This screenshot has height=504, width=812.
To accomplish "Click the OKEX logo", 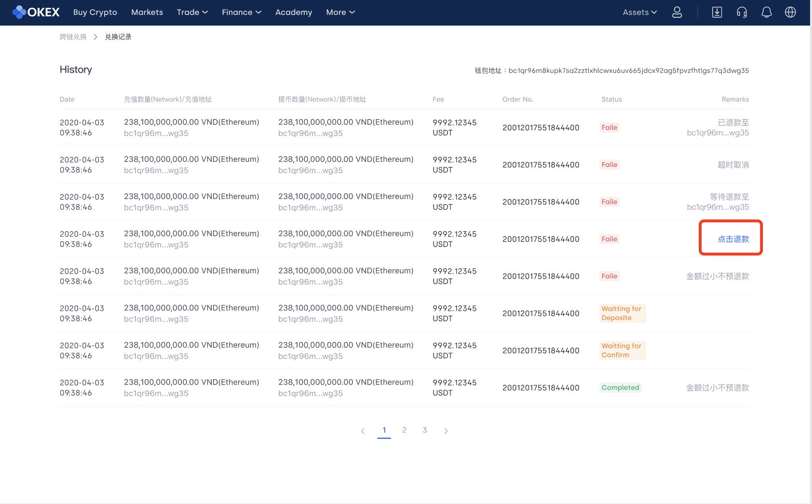I will point(36,12).
